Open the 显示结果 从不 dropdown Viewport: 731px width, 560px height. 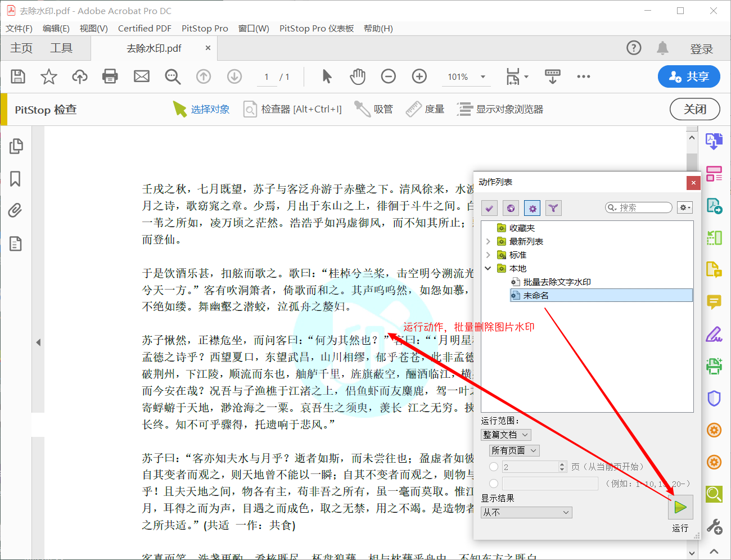(526, 512)
